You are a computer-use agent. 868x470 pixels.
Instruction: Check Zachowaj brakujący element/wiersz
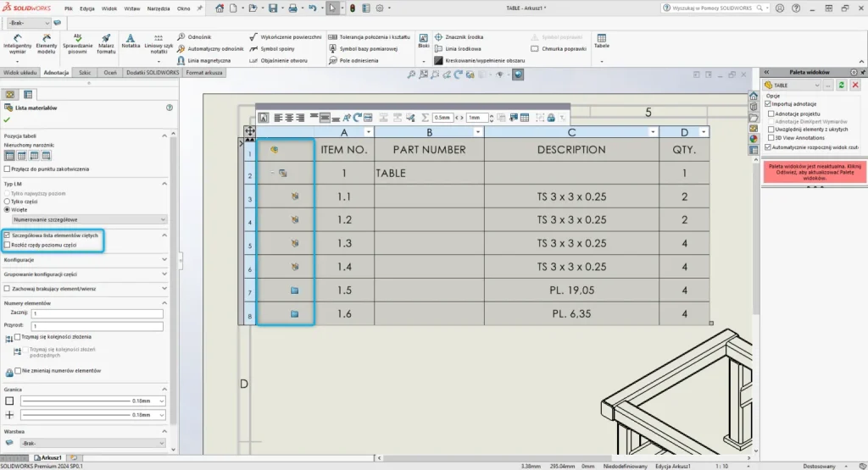7,289
